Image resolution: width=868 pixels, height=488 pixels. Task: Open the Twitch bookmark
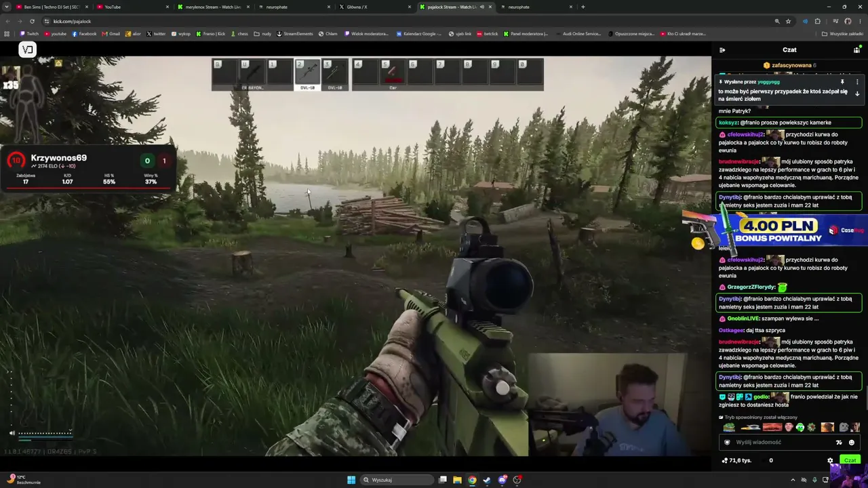pyautogui.click(x=30, y=34)
